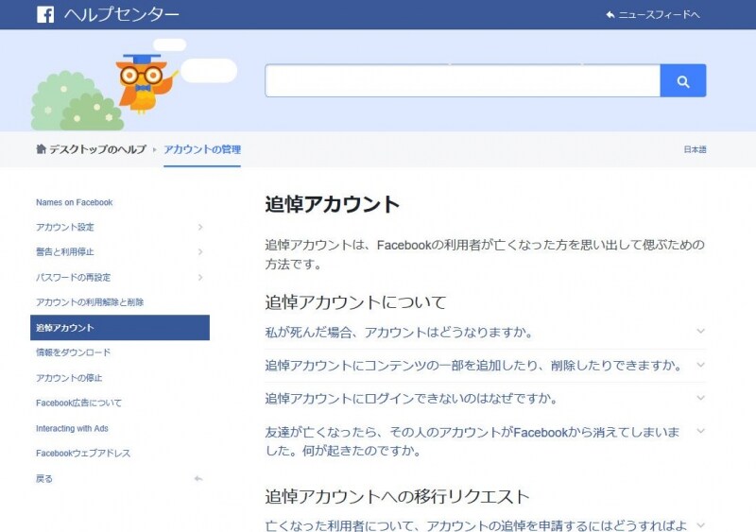
Task: Open アカウントの停止 sidebar item
Action: pos(69,378)
